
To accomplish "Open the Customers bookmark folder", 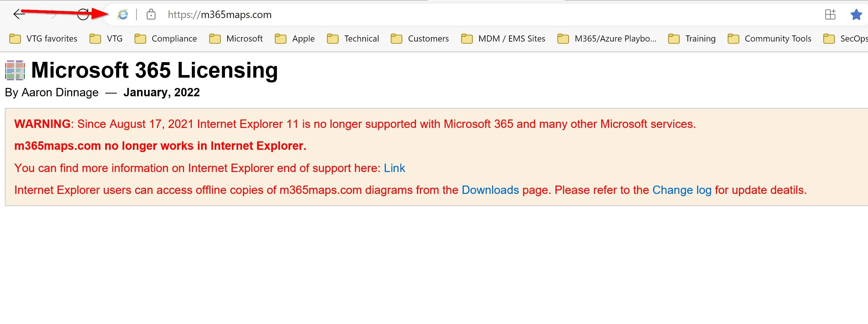I will coord(419,39).
